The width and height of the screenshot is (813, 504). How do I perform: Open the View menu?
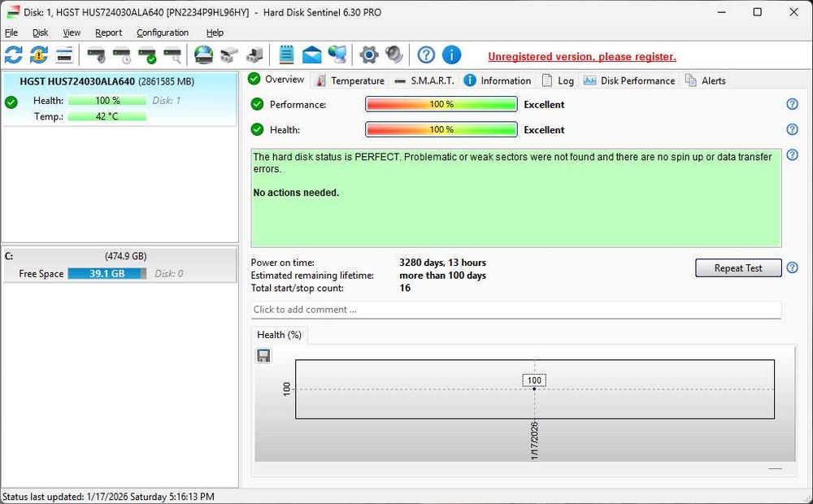[72, 33]
